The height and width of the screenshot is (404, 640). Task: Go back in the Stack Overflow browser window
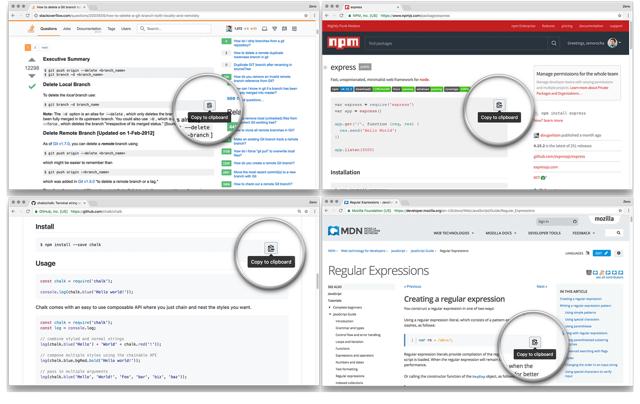click(13, 16)
